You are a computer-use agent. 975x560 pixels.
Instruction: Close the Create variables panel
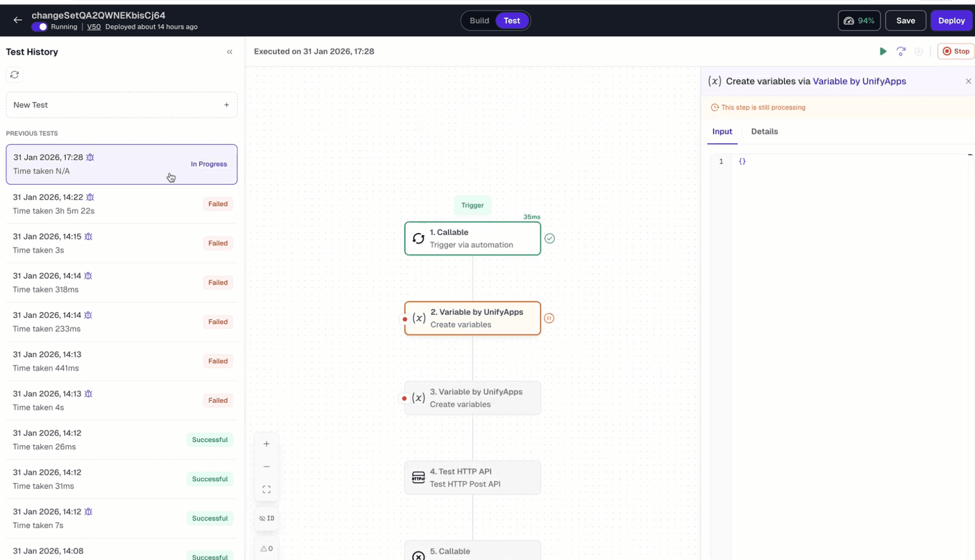pos(968,81)
